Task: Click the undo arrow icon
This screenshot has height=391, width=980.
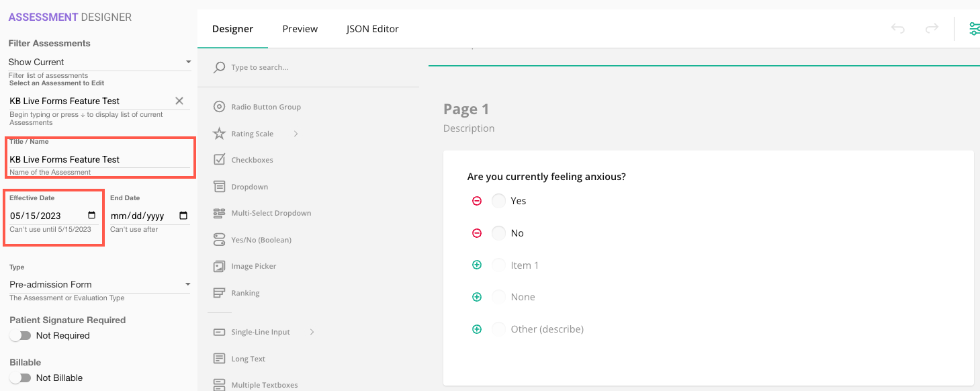Action: click(x=897, y=28)
